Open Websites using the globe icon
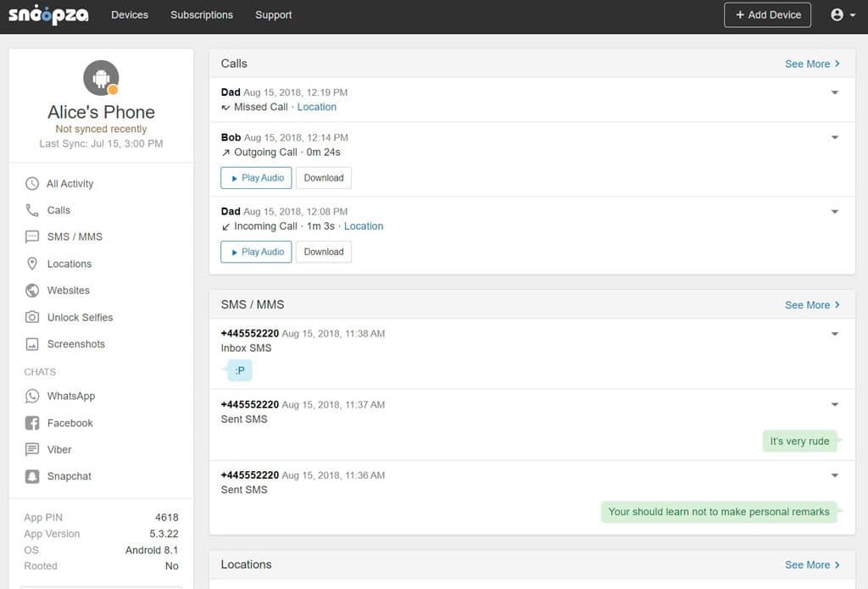Viewport: 868px width, 589px height. [32, 291]
